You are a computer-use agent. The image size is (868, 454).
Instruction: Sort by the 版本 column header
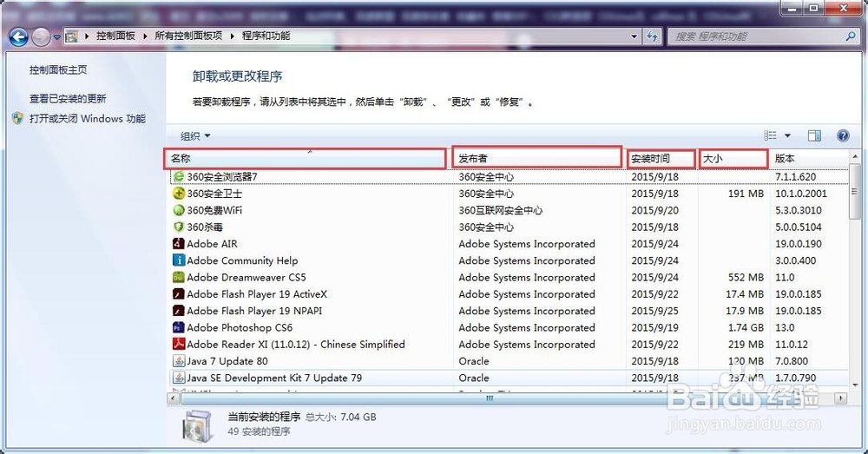tap(808, 158)
